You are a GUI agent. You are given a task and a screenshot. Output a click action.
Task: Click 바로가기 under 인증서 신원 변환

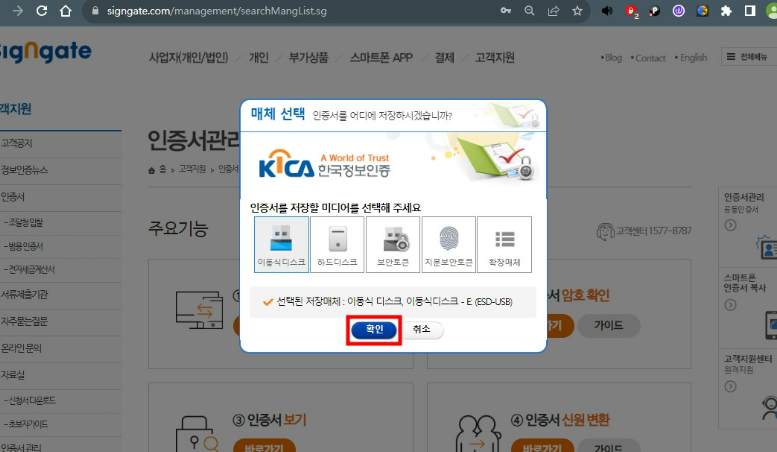coord(543,446)
